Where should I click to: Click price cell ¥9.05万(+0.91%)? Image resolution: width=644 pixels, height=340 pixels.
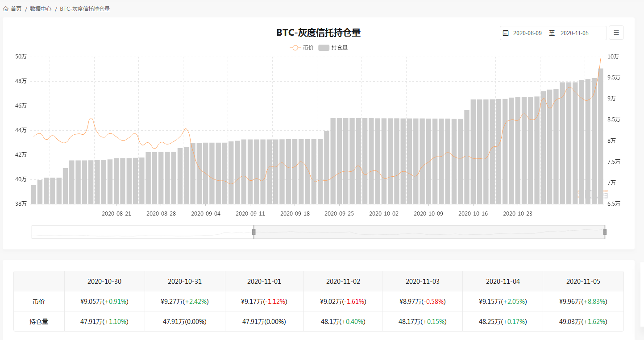coord(104,302)
